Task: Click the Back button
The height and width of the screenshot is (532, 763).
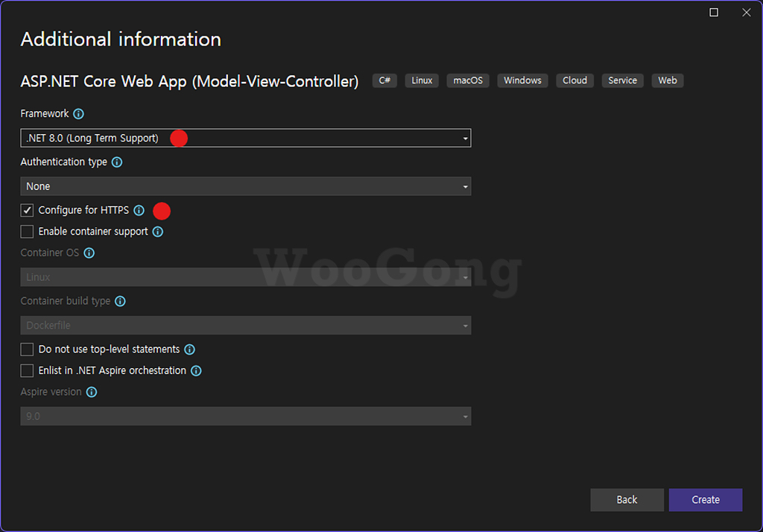Action: (627, 500)
